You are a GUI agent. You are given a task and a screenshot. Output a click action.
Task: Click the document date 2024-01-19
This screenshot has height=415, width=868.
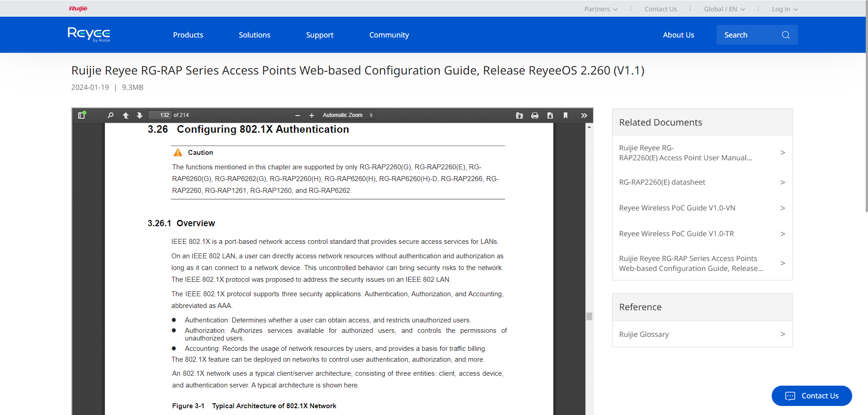tap(90, 87)
